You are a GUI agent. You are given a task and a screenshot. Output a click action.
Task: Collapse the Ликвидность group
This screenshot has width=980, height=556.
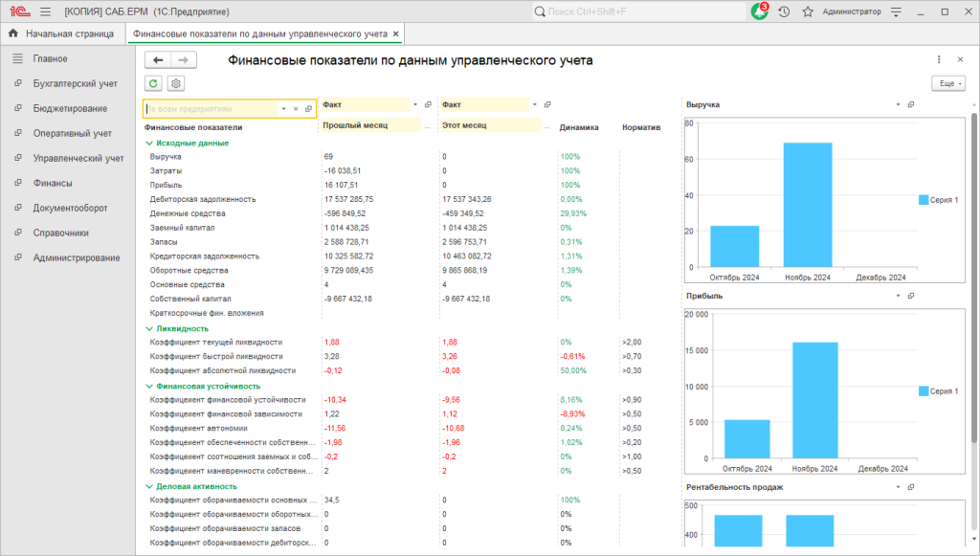(x=149, y=328)
